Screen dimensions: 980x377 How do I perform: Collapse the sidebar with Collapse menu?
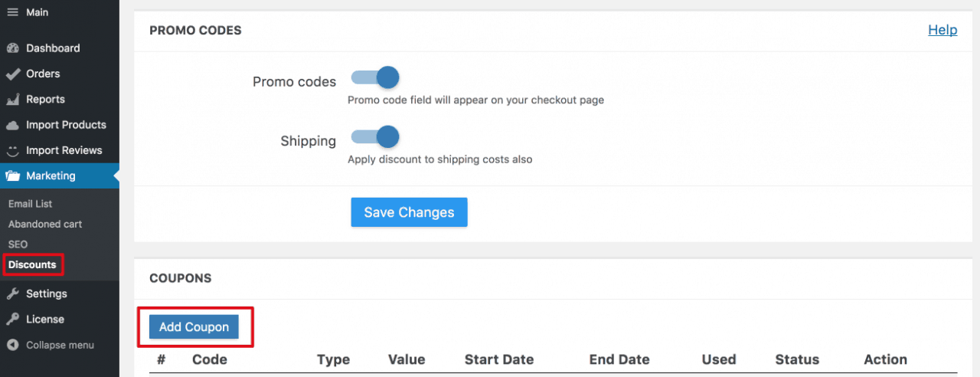click(x=51, y=345)
